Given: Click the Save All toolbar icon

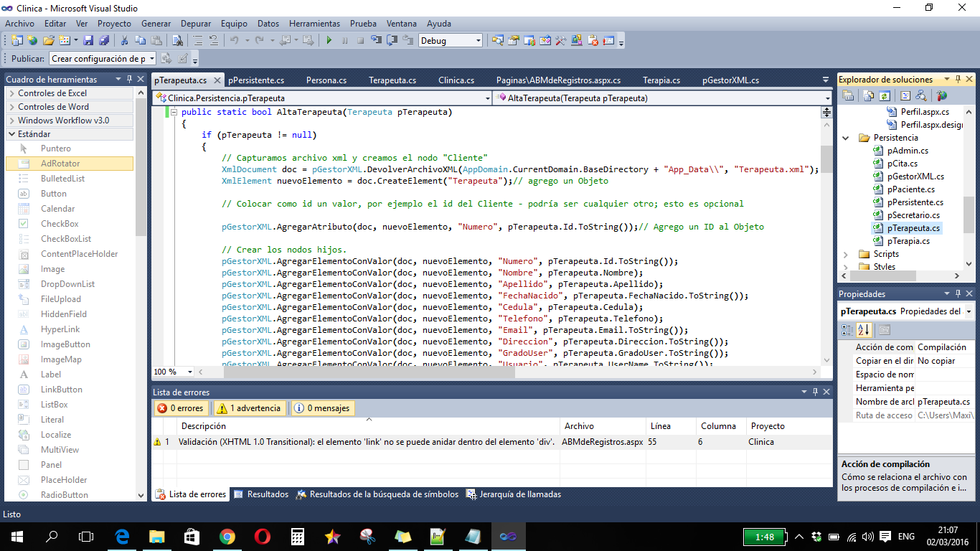Looking at the screenshot, I should tap(104, 41).
